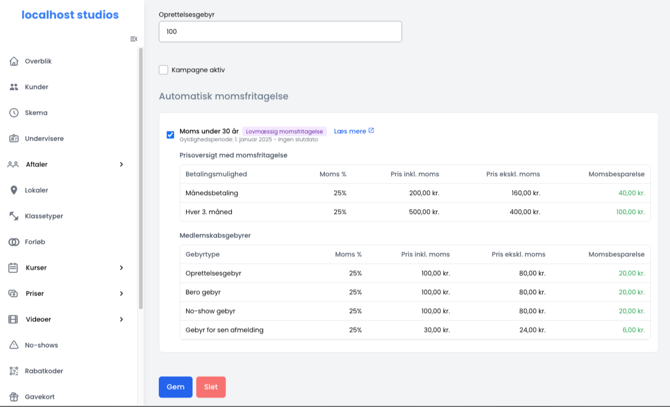Viewport: 670px width, 407px height.
Task: Click the No-shows warning triangle icon
Action: (14, 345)
